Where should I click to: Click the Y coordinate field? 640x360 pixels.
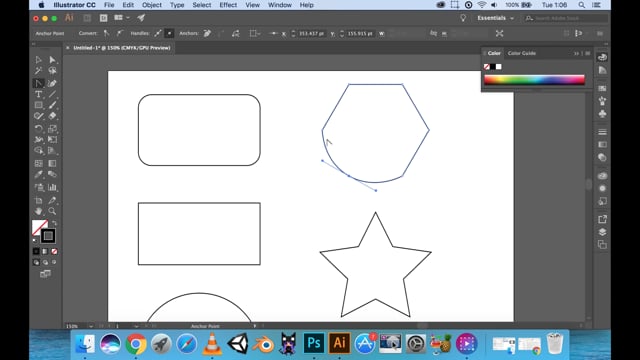360,33
